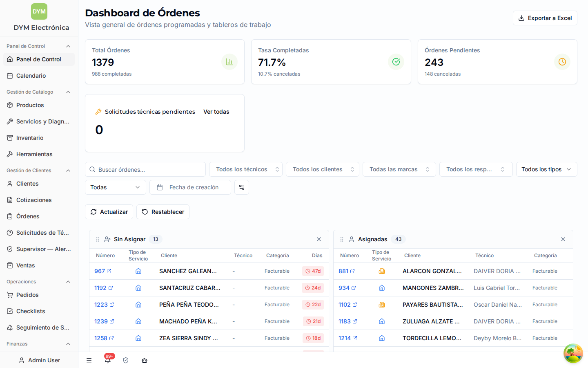Open the robot assistant icon
588x368 pixels.
pos(145,360)
